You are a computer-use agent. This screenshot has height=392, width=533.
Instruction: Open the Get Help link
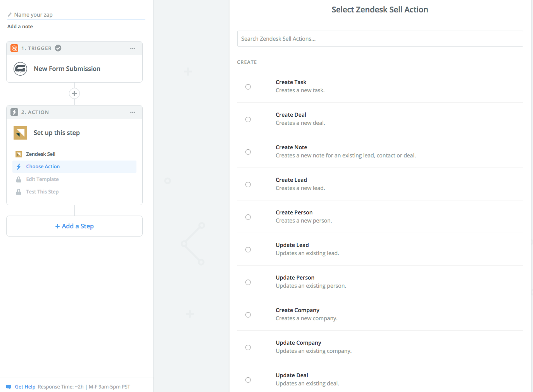tap(25, 387)
